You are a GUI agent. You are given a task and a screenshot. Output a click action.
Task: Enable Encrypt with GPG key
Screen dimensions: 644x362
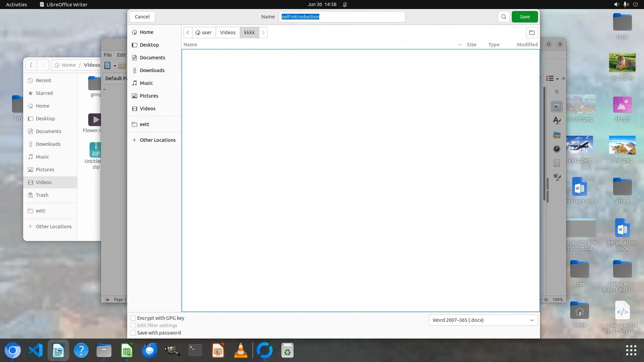coord(133,318)
